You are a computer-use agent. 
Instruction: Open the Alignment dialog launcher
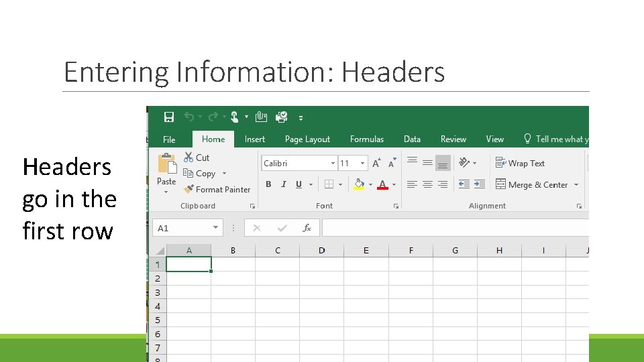[579, 206]
